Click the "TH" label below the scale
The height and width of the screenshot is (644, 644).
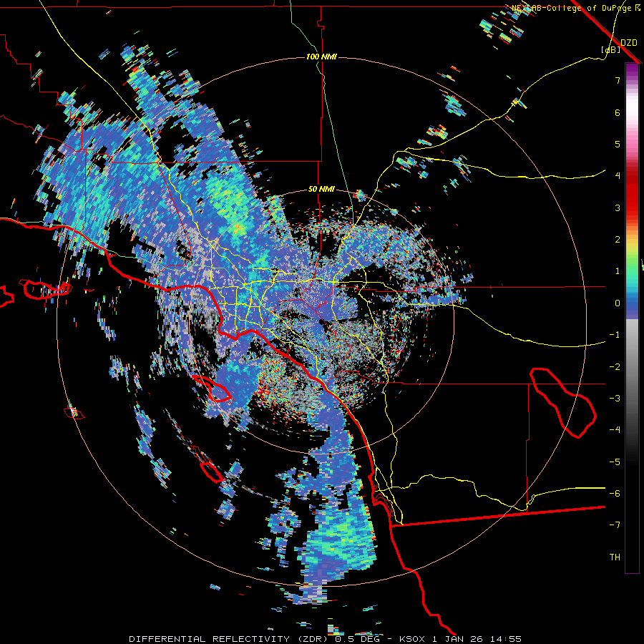(615, 557)
